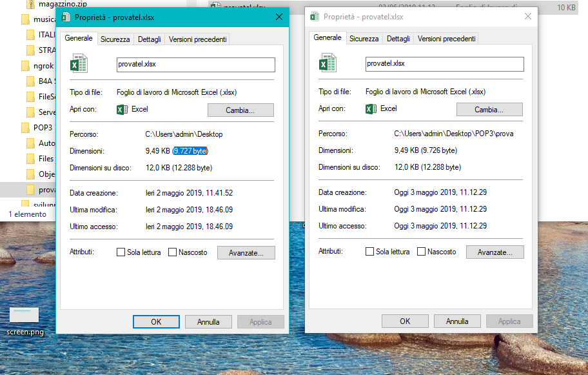Click the Excel file icon in right properties dialog

point(328,63)
